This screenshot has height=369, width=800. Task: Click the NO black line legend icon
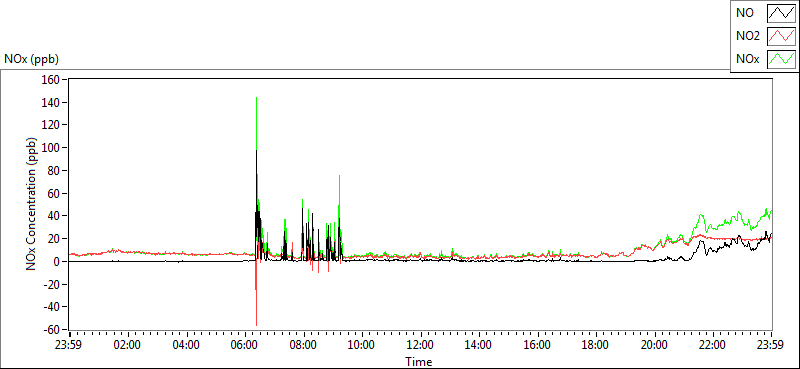click(x=782, y=14)
